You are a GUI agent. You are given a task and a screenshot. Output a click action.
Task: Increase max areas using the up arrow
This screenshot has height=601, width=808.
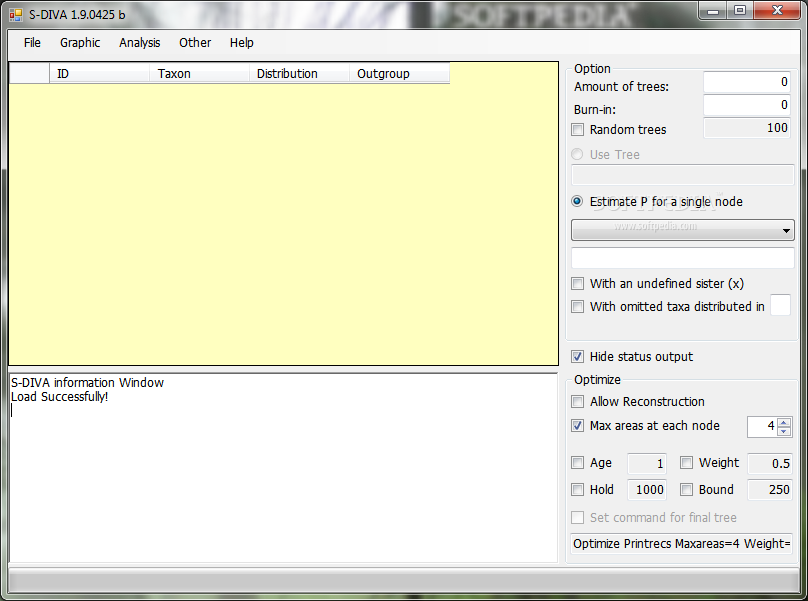[784, 423]
